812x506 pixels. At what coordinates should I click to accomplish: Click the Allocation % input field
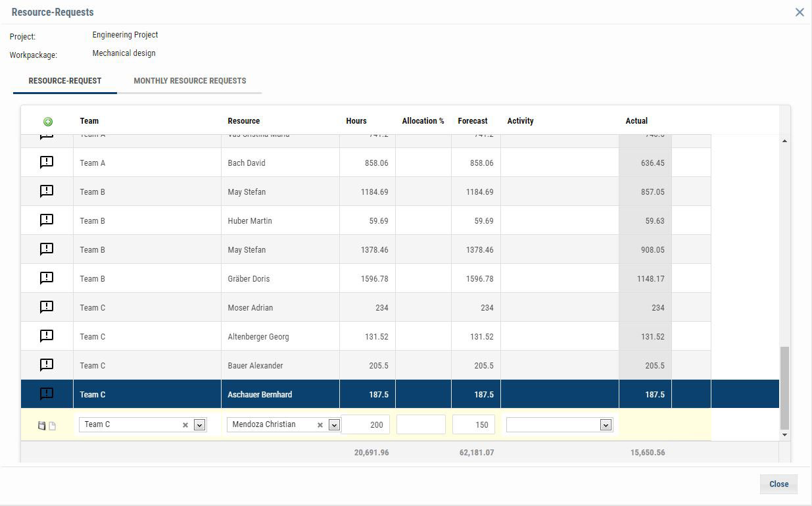[x=421, y=424]
